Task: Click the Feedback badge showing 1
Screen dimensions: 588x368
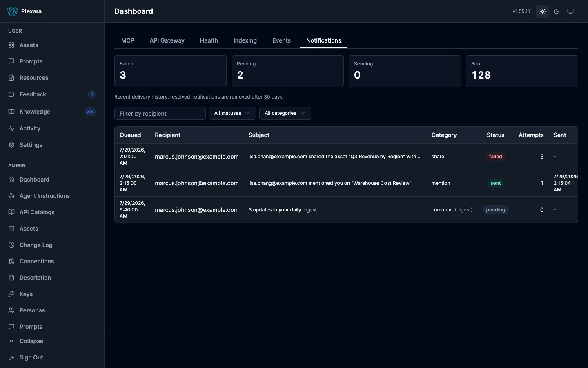Action: [x=92, y=94]
